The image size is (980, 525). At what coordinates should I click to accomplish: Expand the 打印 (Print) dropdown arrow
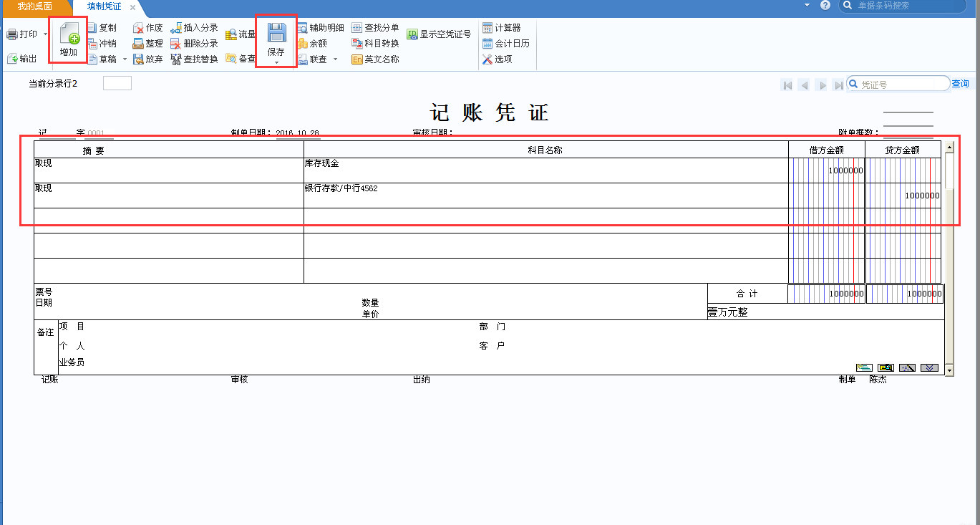[x=45, y=34]
